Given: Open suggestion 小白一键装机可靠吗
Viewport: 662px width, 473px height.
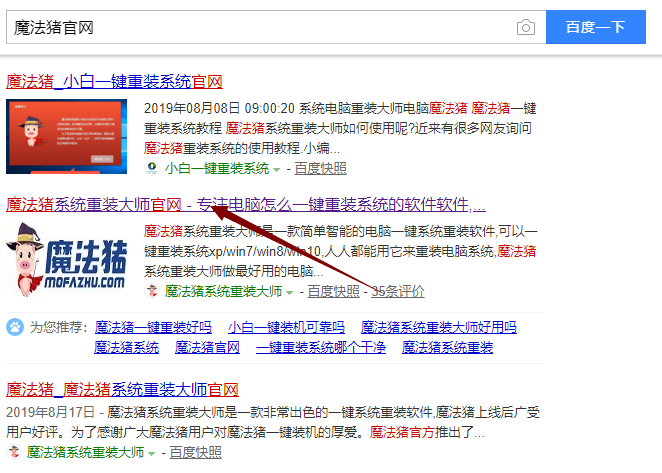Looking at the screenshot, I should [x=286, y=327].
